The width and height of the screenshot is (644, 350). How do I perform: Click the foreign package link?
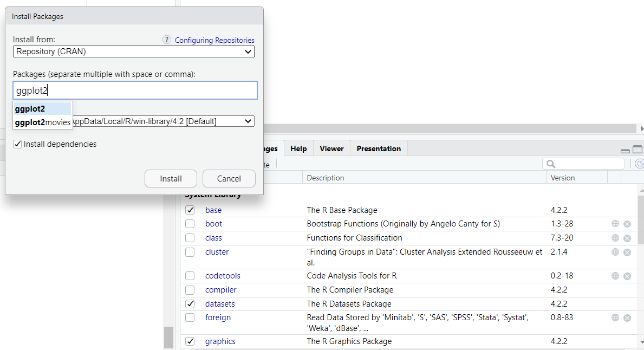click(x=218, y=317)
